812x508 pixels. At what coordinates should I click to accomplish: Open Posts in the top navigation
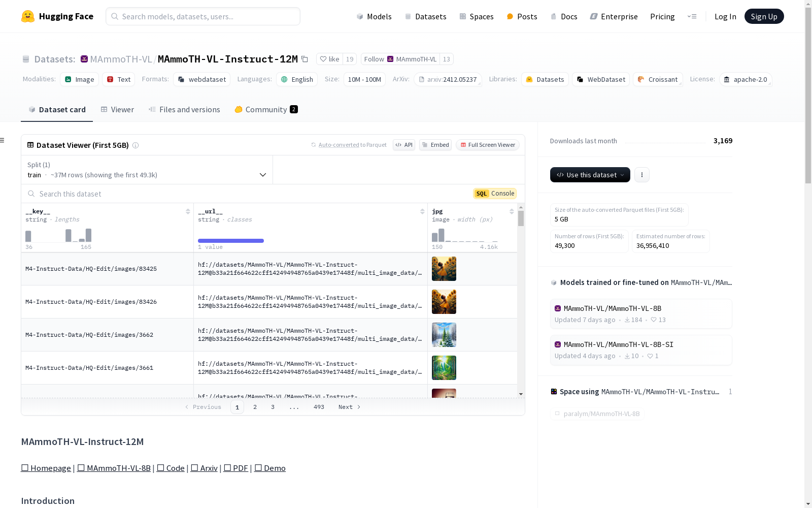[x=522, y=16]
